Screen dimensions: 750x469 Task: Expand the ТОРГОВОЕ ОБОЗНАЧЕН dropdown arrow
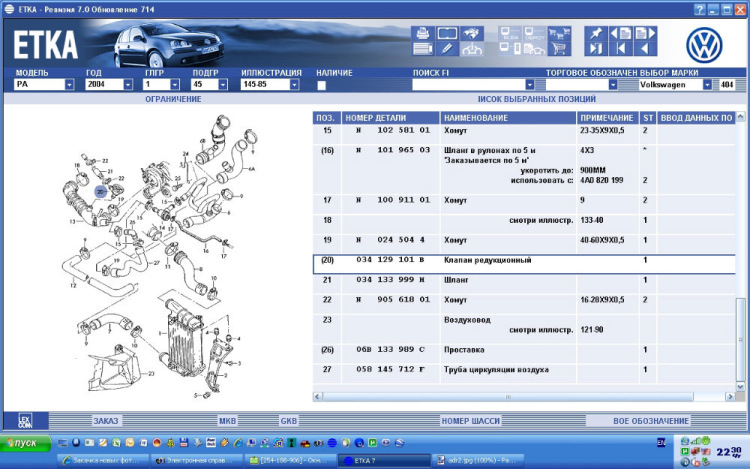coord(613,85)
